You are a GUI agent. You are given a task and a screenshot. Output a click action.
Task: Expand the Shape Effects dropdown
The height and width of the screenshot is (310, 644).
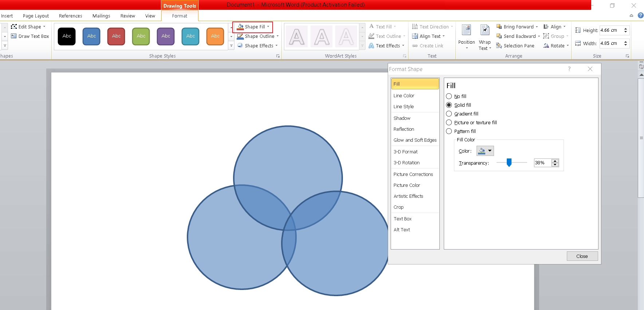tap(276, 46)
